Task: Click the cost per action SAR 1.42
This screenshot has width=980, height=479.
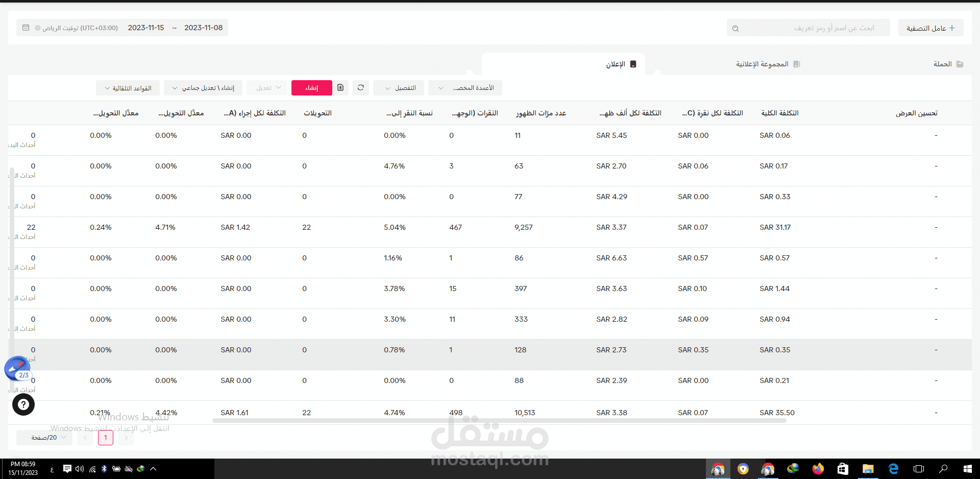Action: point(235,227)
